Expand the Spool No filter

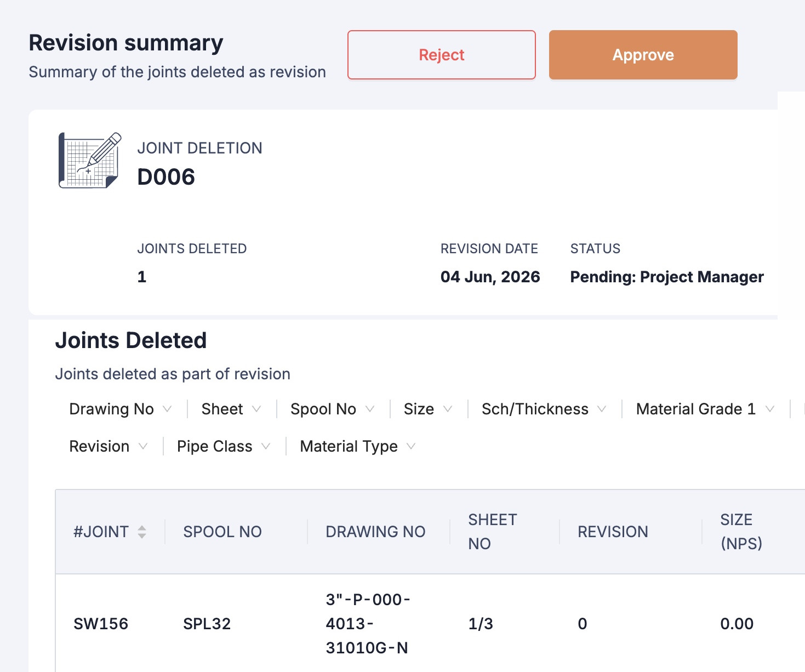[333, 409]
